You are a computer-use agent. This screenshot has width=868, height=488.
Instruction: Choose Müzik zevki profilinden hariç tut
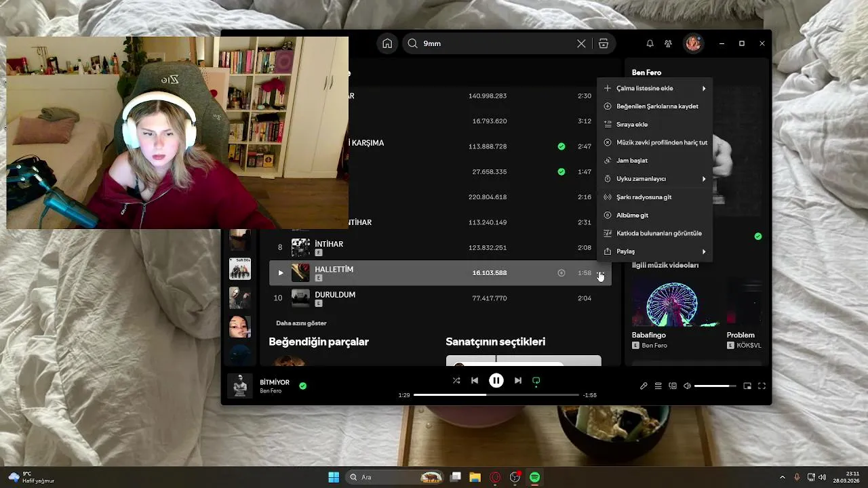(654, 142)
